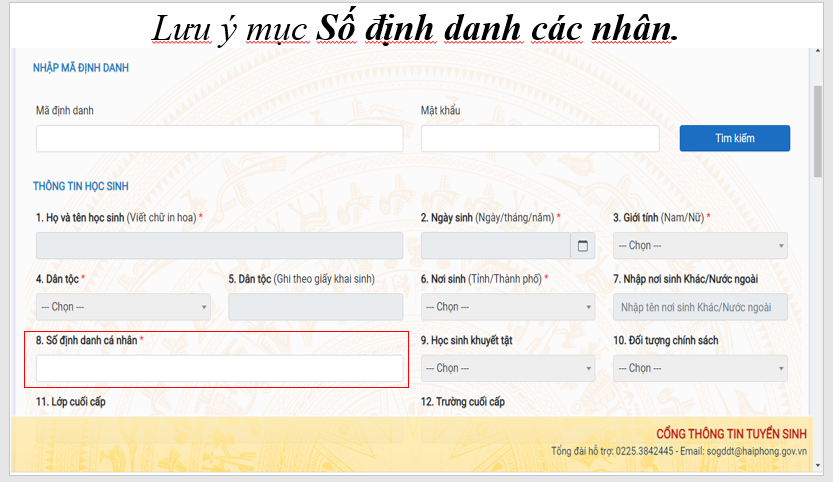833x482 pixels.
Task: Focus the Mã định danh input field
Action: pos(219,138)
